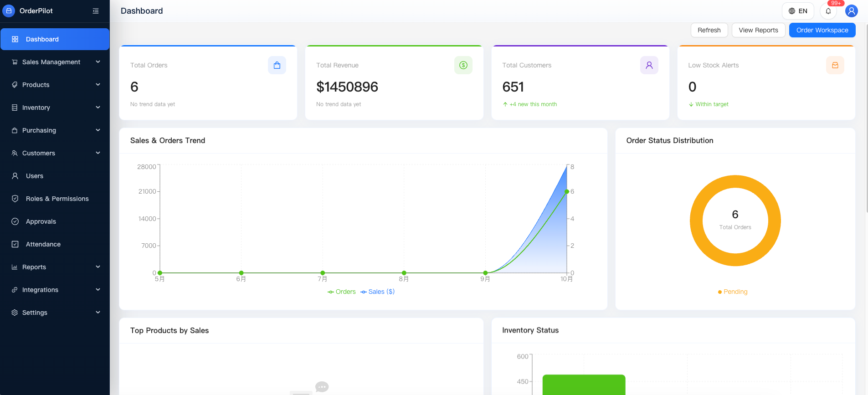Click the orange Pending donut ring

click(x=735, y=181)
